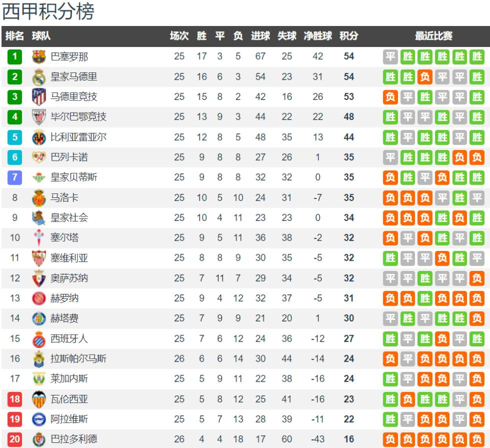The height and width of the screenshot is (448, 490).
Task: Click Barcelona's first 平 recent match badge
Action: pos(390,57)
